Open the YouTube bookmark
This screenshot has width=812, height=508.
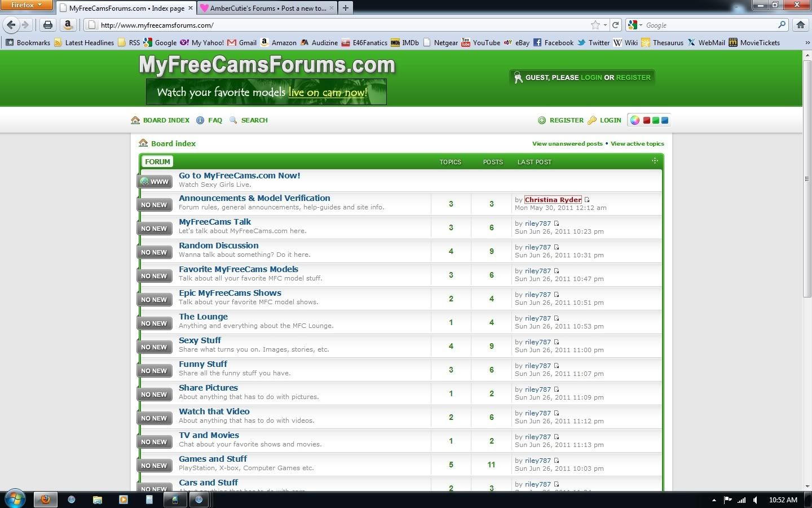[481, 42]
